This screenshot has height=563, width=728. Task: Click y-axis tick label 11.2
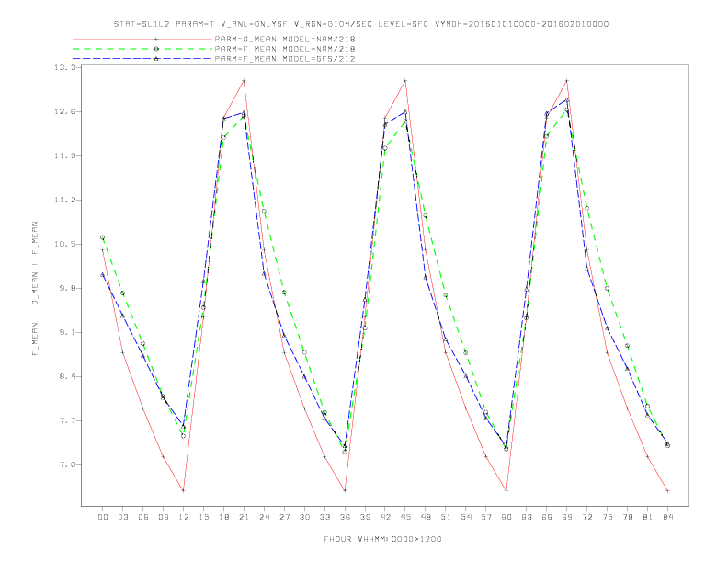click(65, 201)
